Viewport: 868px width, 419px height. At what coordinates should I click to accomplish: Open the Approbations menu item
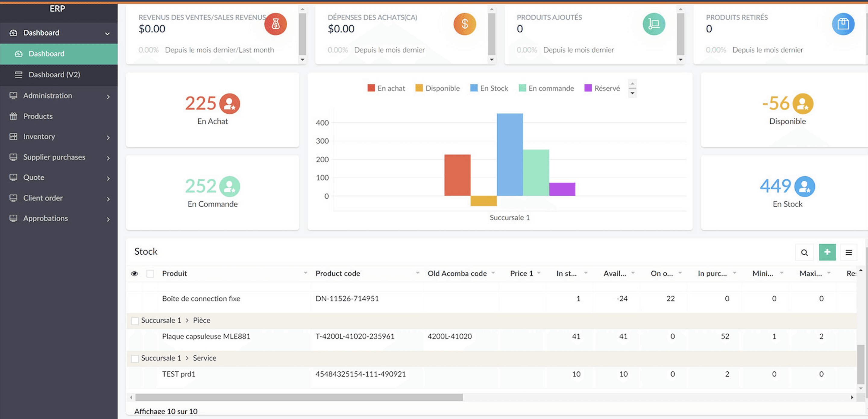point(46,218)
